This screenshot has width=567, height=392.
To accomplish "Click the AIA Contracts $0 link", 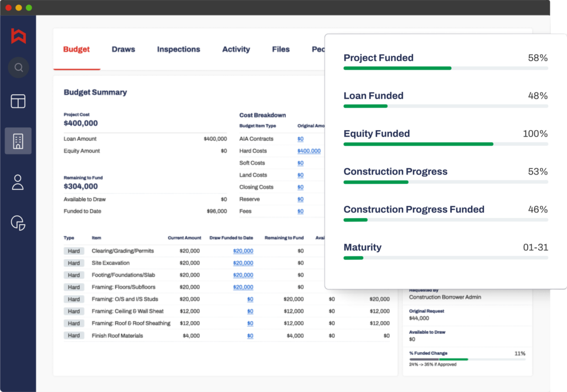I will (x=300, y=138).
